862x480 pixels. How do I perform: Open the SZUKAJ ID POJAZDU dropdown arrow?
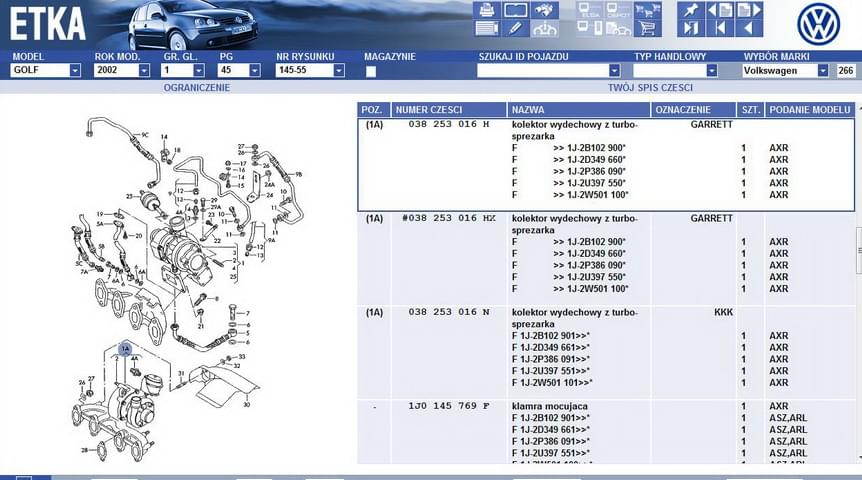(x=614, y=70)
